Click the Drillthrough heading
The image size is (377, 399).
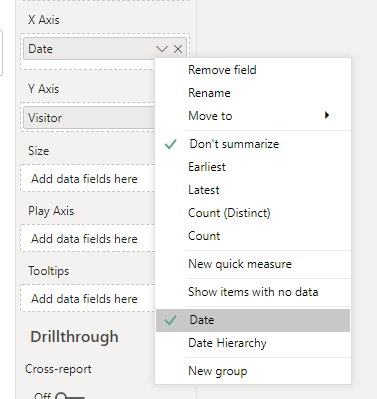point(75,337)
